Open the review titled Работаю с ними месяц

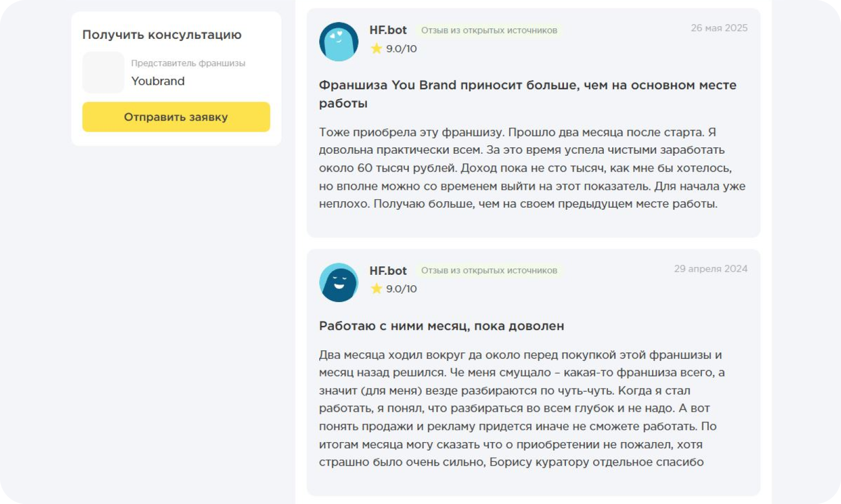point(441,326)
